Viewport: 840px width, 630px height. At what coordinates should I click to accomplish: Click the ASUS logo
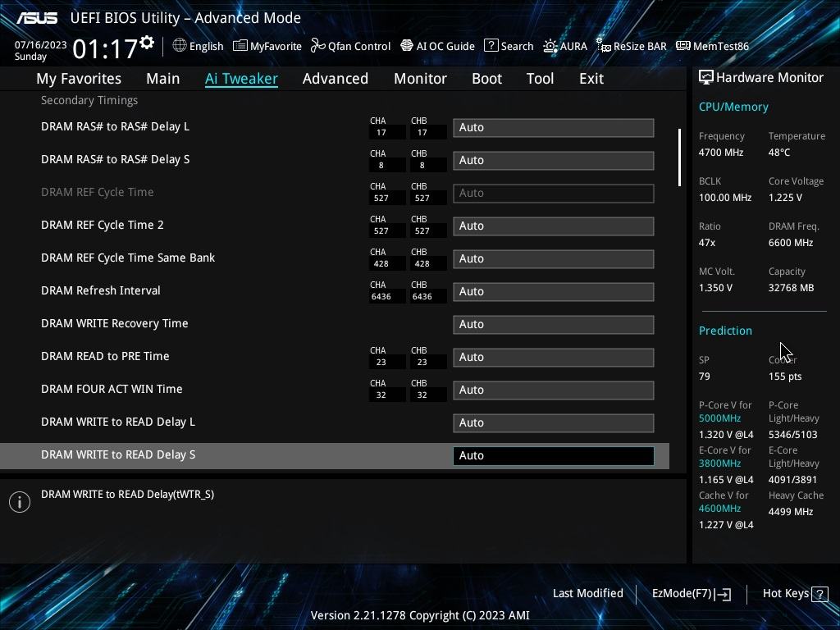click(x=37, y=18)
